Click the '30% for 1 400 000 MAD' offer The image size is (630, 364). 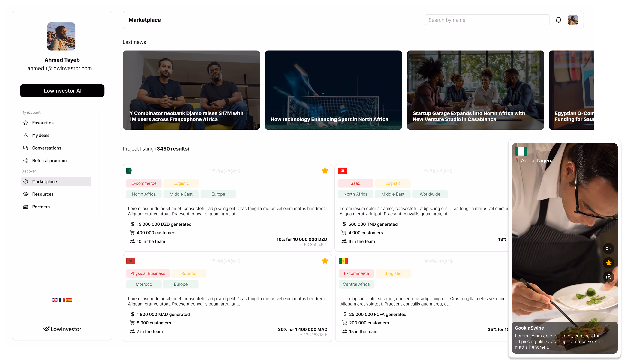(x=302, y=330)
